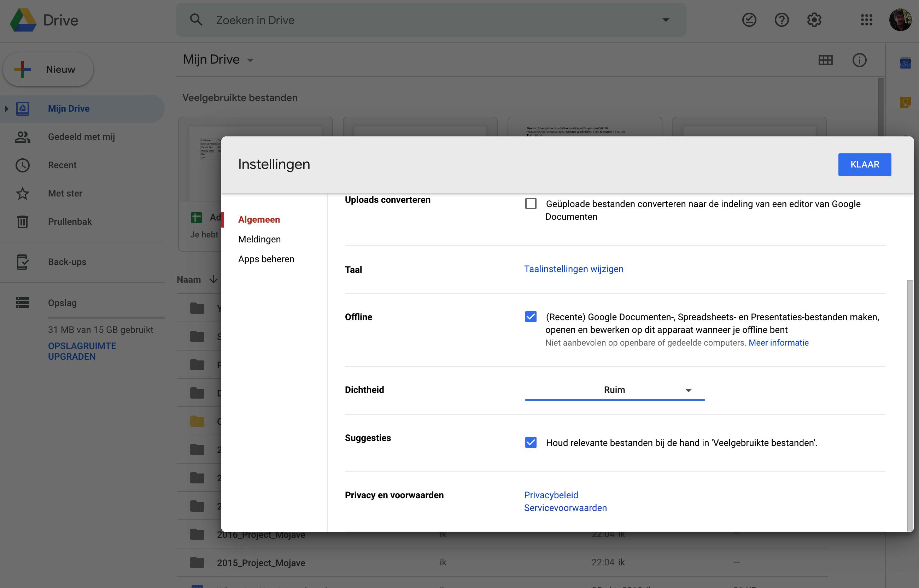Open the Apps beheren settings tab
Screen dimensions: 919x588
[266, 259]
